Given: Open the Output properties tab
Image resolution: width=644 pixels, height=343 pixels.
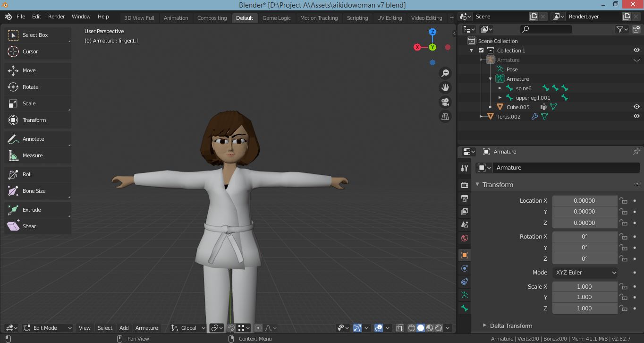Looking at the screenshot, I should coord(465,198).
